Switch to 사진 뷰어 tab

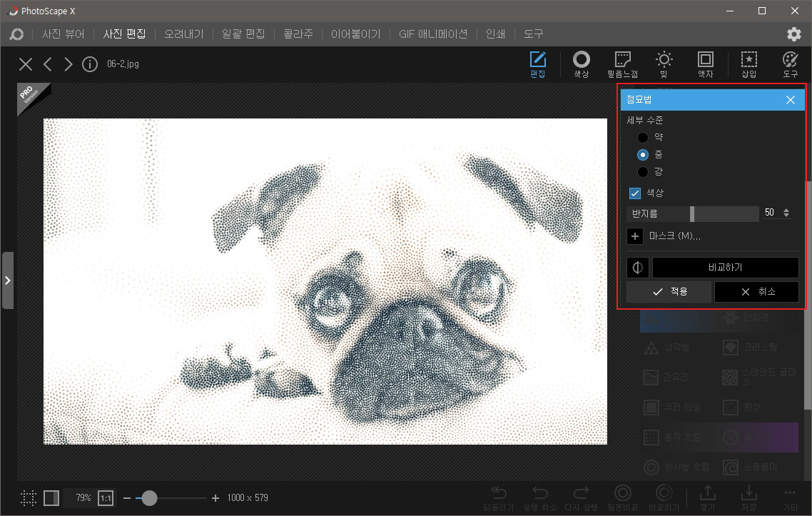click(x=64, y=34)
